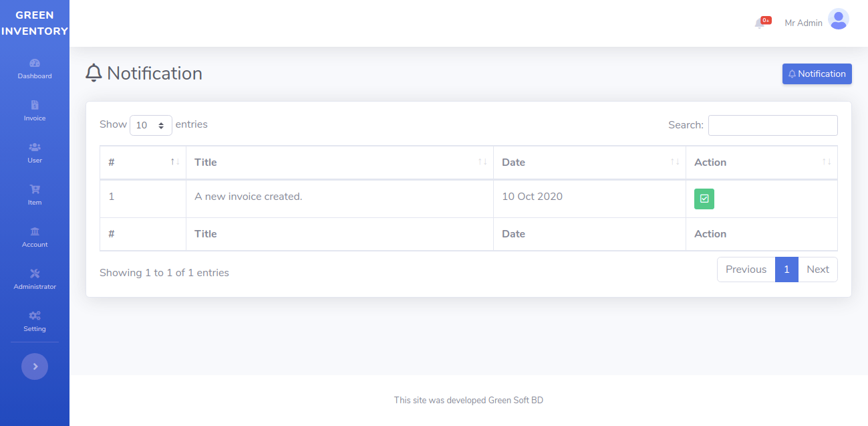The image size is (868, 426).
Task: Open the entries-per-page dropdown
Action: pyautogui.click(x=150, y=125)
